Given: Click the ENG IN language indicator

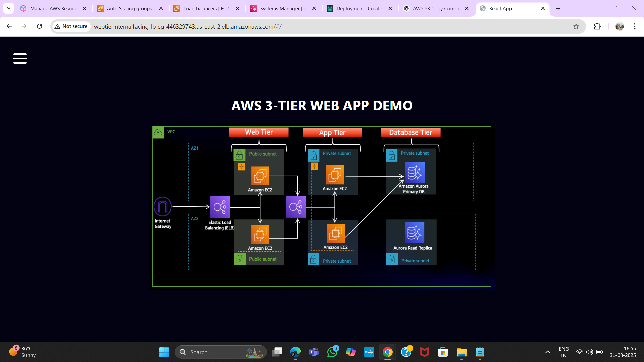Looking at the screenshot, I should (x=564, y=352).
